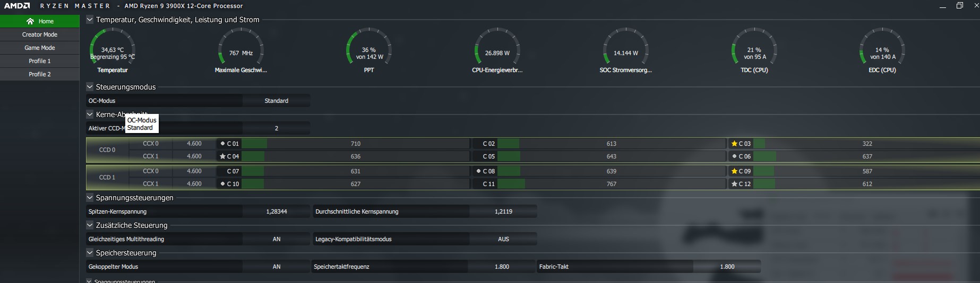Click the AMD logo in title bar
Image resolution: width=980 pixels, height=283 pixels.
[x=17, y=6]
